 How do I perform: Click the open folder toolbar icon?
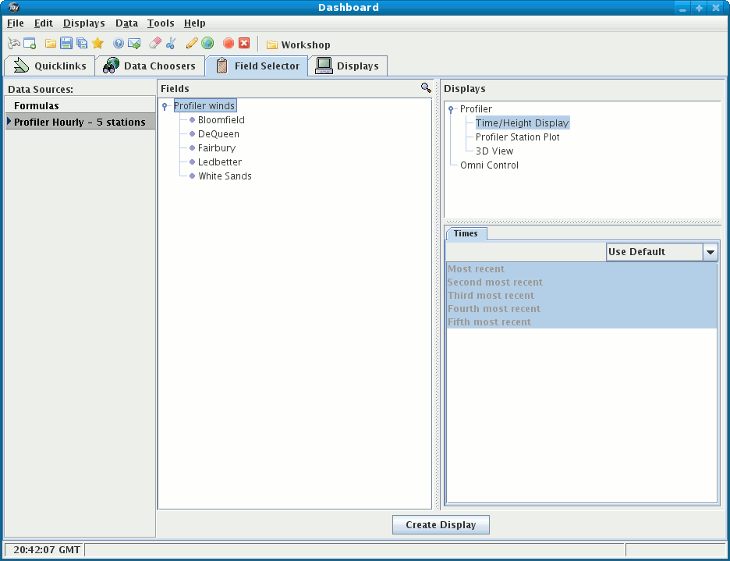[x=50, y=44]
